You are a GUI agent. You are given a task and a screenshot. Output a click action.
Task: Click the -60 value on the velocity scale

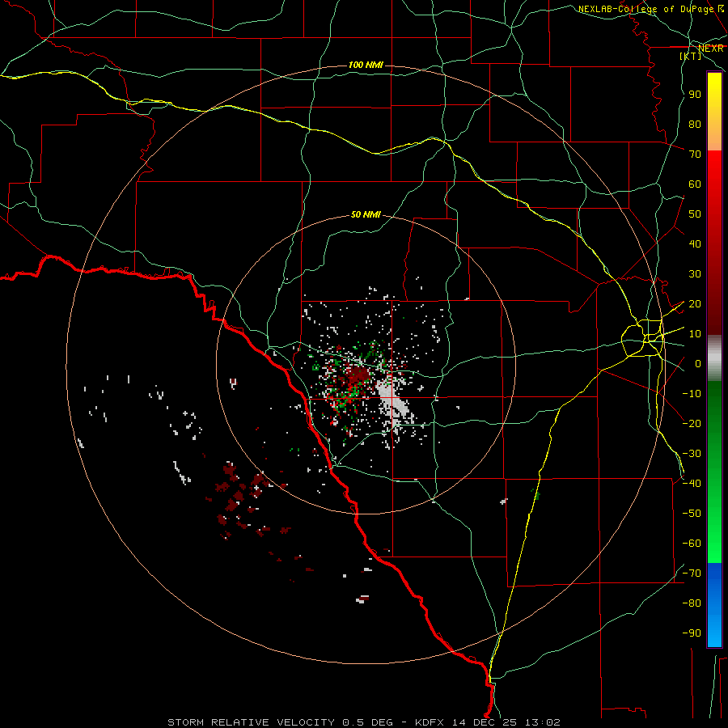click(x=692, y=544)
